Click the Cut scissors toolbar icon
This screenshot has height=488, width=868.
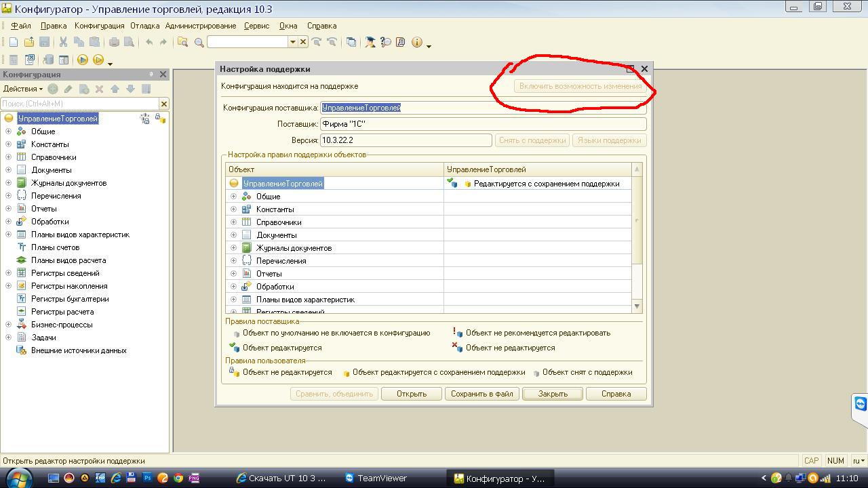point(63,42)
